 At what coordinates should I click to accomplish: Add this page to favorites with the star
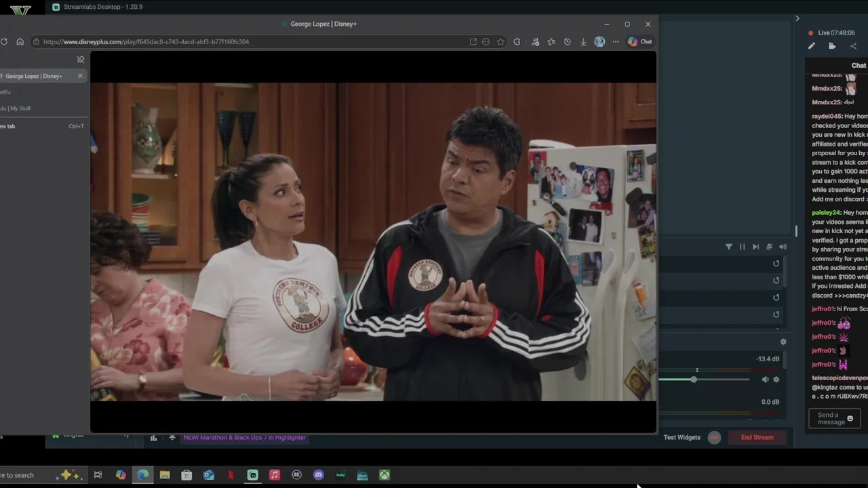(500, 41)
